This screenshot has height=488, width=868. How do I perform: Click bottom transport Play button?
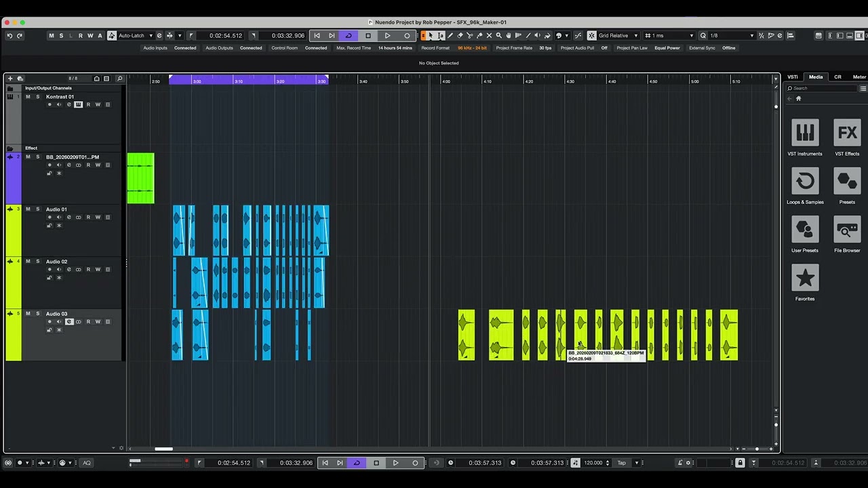[395, 463]
